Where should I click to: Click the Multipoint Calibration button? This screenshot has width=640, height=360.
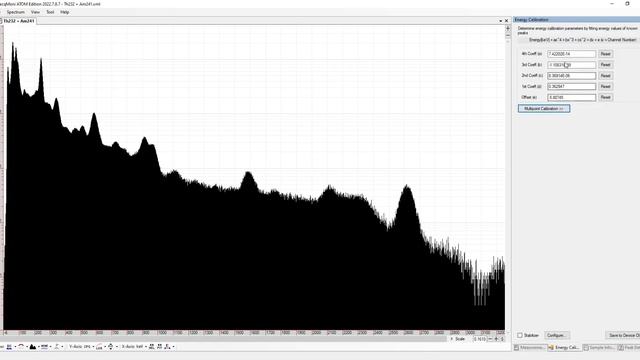point(544,109)
